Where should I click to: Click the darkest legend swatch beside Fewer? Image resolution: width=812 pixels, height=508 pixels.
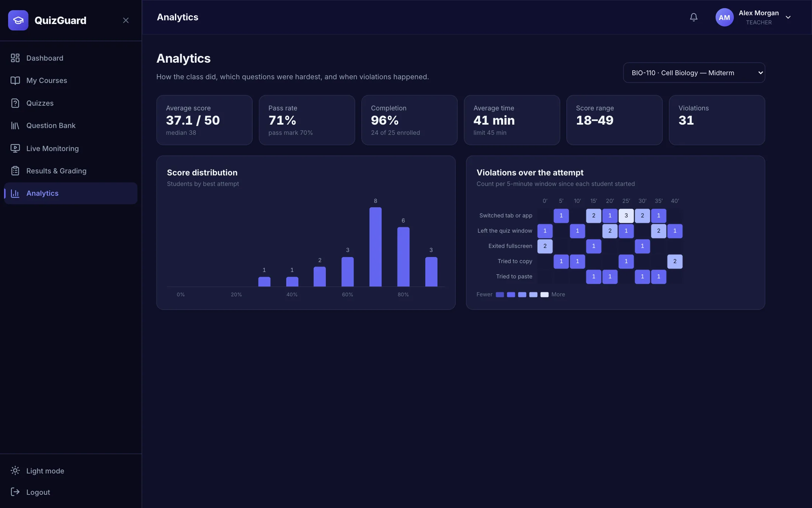pos(500,295)
